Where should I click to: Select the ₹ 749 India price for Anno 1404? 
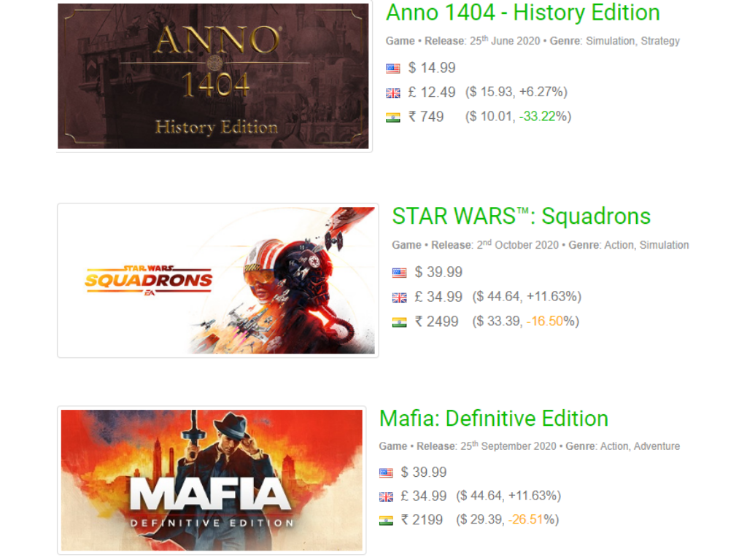(x=426, y=117)
